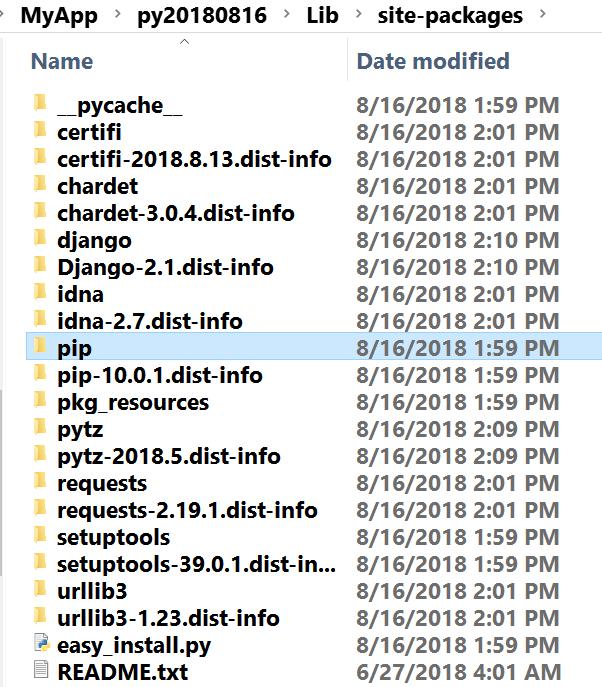Image resolution: width=602 pixels, height=687 pixels.
Task: Click the highlighted pip folder icon
Action: coord(40,346)
